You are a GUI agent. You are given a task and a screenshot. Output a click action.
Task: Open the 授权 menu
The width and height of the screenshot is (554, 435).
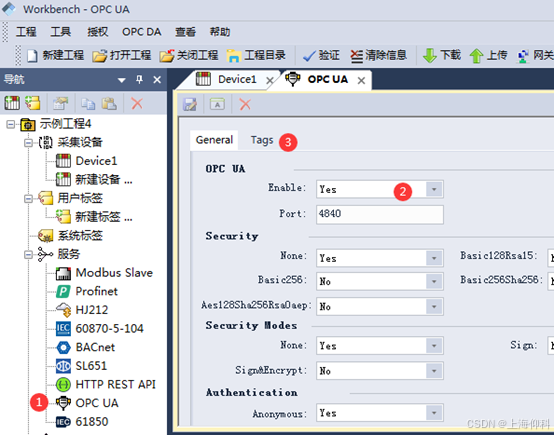(98, 32)
